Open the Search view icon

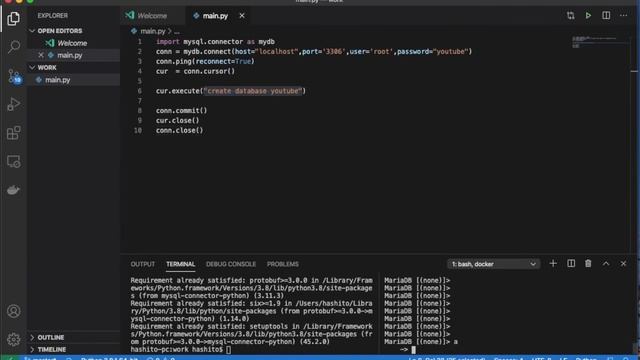tap(13, 47)
